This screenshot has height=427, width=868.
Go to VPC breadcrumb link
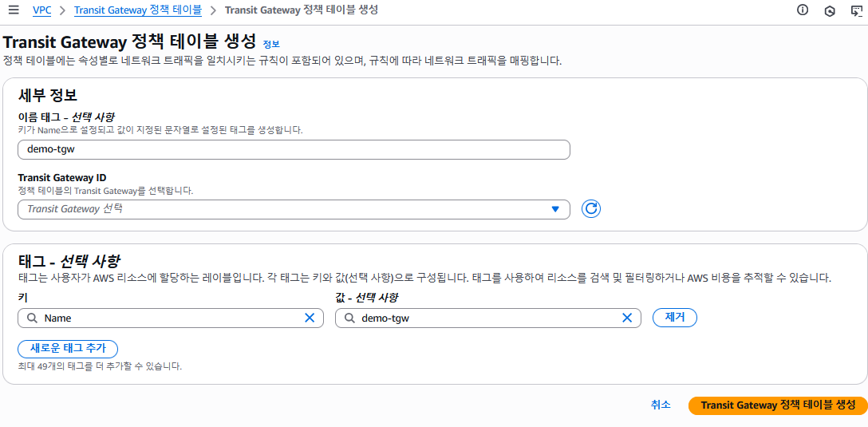(42, 10)
